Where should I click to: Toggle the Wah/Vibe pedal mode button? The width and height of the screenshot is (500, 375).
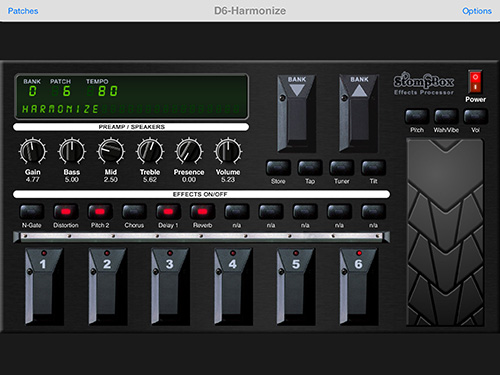point(446,116)
